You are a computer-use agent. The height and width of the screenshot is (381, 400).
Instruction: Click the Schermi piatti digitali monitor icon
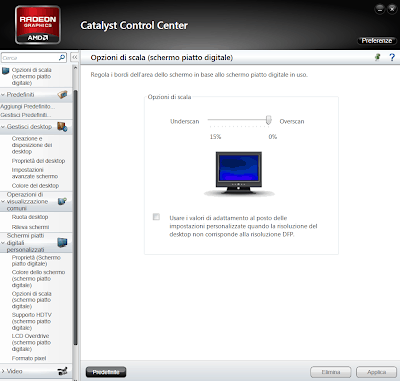tap(62, 243)
